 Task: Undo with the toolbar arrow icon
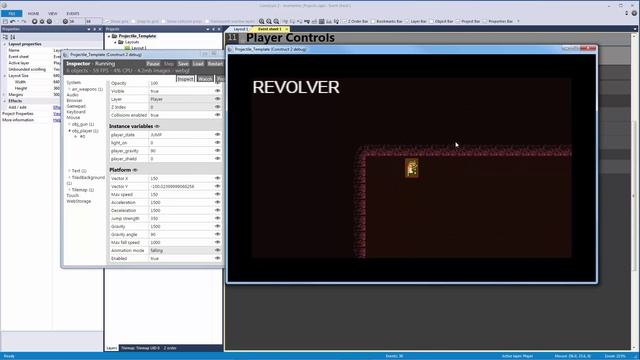tap(13, 21)
